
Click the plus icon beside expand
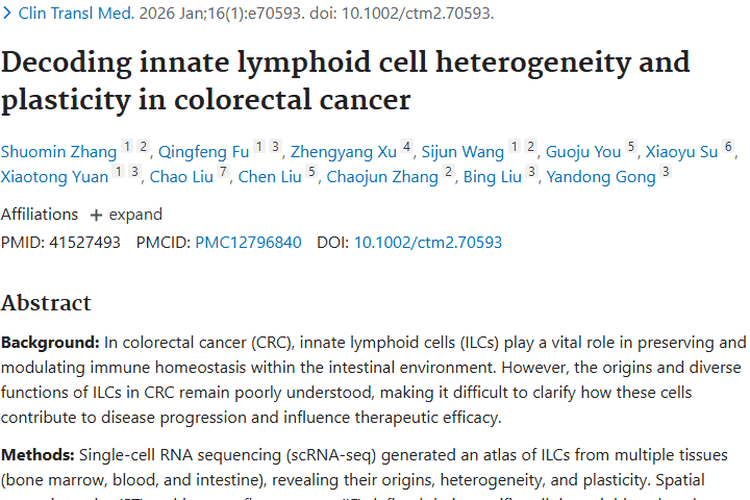click(x=96, y=214)
